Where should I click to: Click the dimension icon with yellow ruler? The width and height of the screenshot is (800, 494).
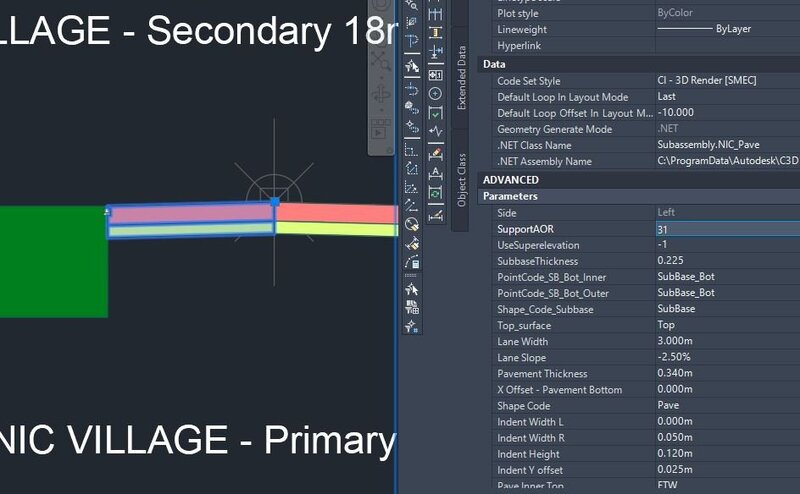click(435, 33)
